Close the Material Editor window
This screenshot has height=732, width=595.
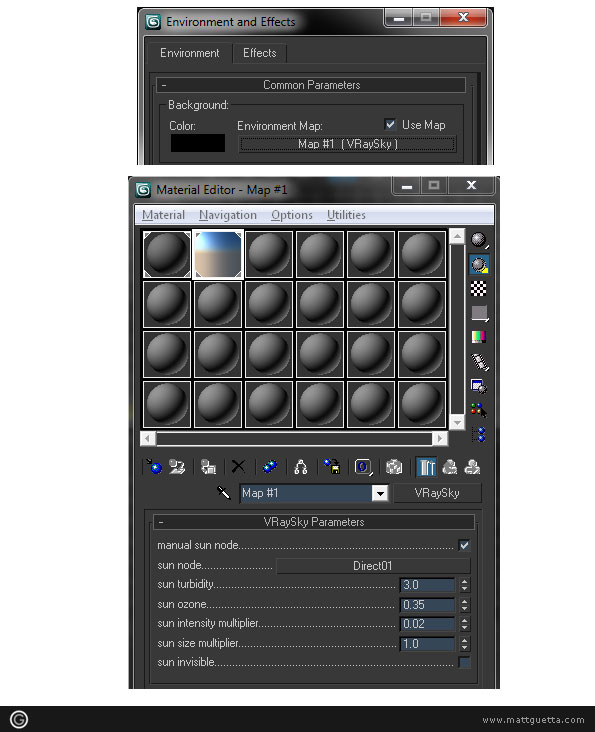click(471, 185)
